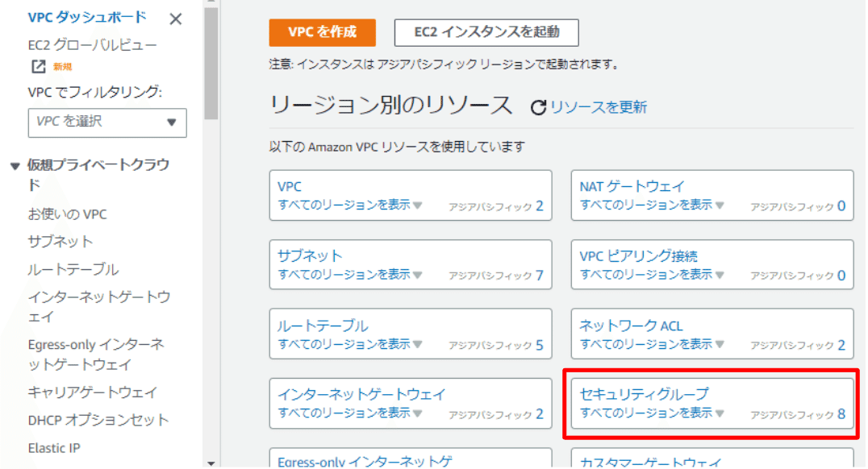Click the X to close VPC dashboard panel
This screenshot has width=868, height=469.
(176, 17)
